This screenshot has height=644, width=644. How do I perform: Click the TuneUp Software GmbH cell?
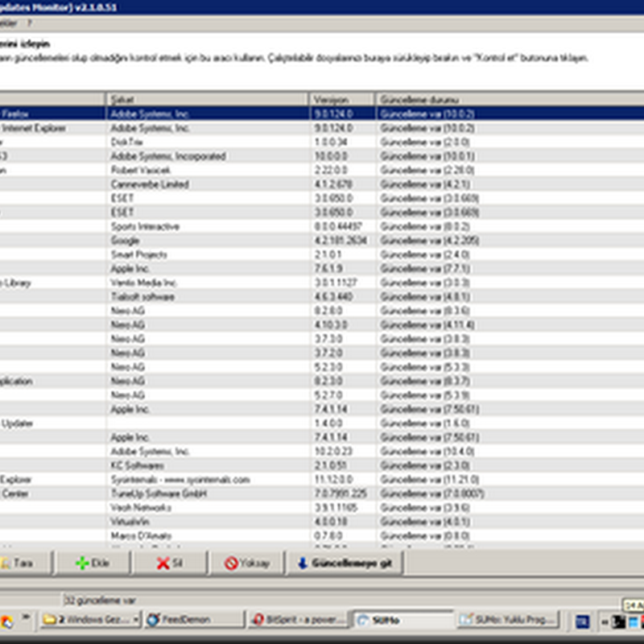(208, 493)
